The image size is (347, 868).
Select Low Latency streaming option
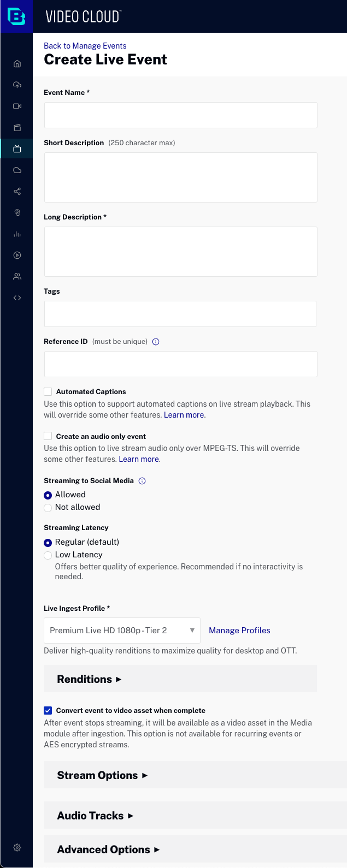[x=48, y=555]
